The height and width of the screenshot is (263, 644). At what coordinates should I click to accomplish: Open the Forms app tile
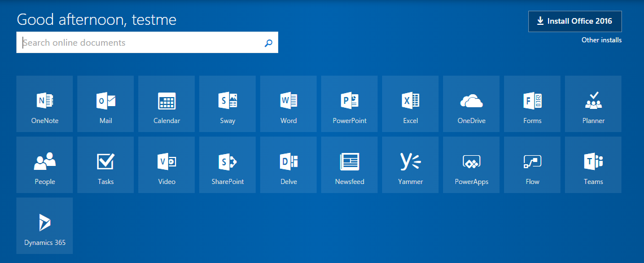pyautogui.click(x=532, y=103)
